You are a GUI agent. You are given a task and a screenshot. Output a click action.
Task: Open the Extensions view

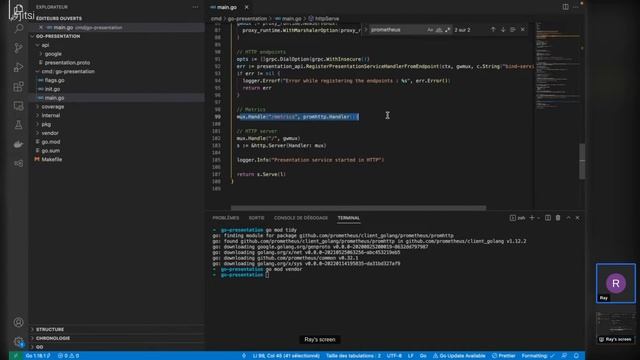pos(18,87)
